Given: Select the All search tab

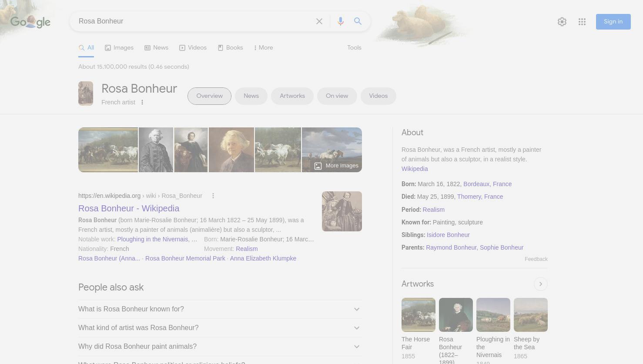Looking at the screenshot, I should tap(86, 48).
